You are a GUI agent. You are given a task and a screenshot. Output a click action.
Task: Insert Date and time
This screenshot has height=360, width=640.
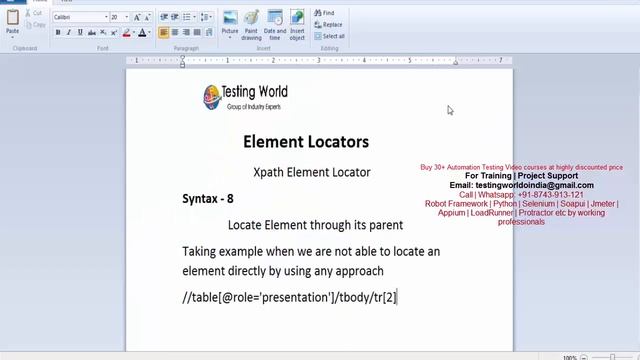(x=275, y=25)
